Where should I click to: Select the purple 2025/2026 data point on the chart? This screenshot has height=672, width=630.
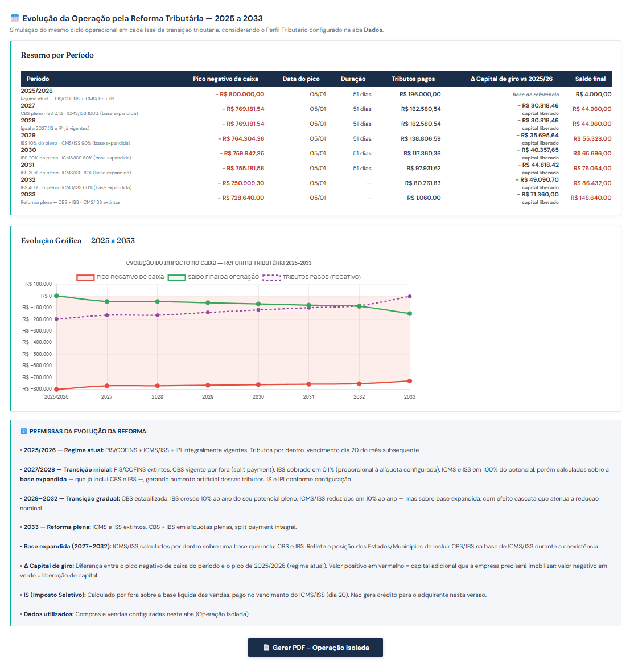[x=56, y=319]
